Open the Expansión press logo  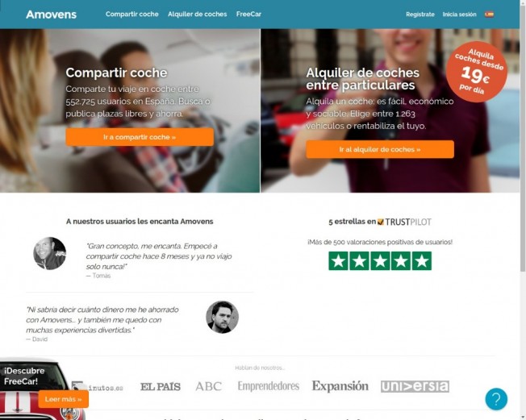point(340,386)
